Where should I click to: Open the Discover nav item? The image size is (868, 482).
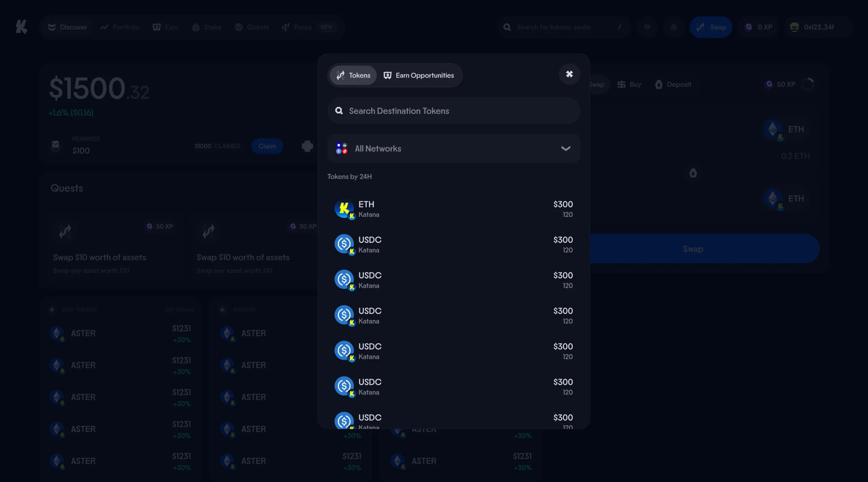[67, 27]
